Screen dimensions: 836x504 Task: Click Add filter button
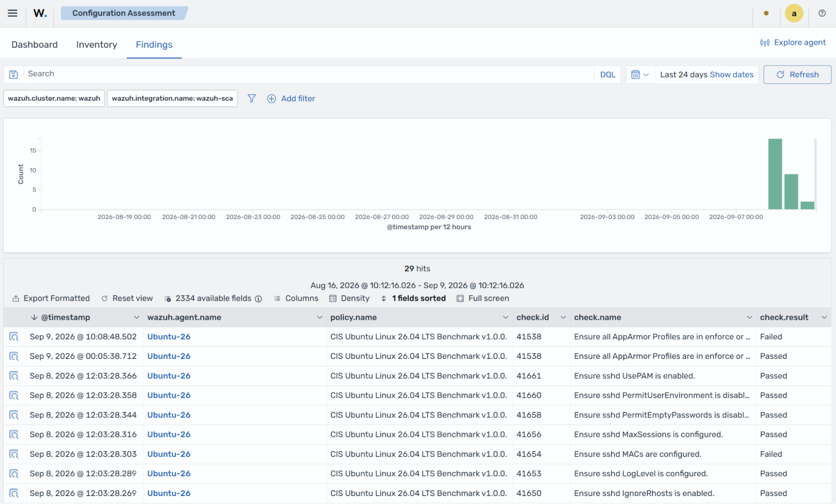(x=291, y=98)
